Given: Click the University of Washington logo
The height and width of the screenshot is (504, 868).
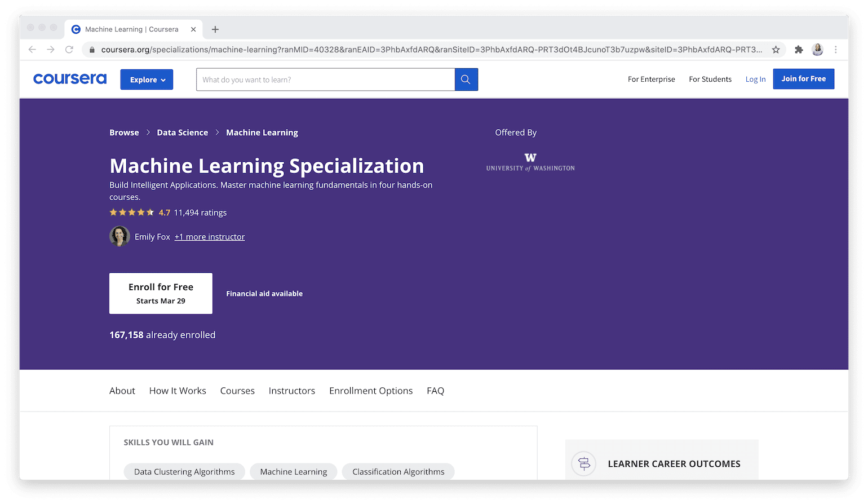Looking at the screenshot, I should click(530, 162).
